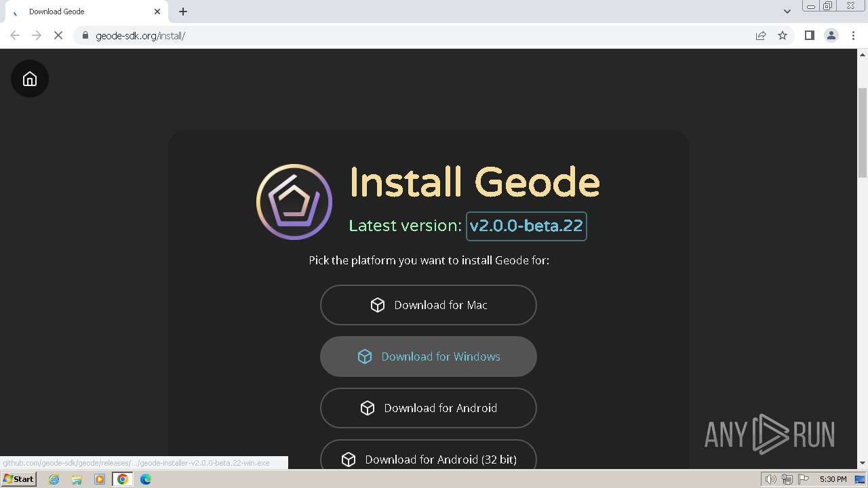Switch to Chrome in the taskbar
The image size is (868, 488).
point(123,479)
